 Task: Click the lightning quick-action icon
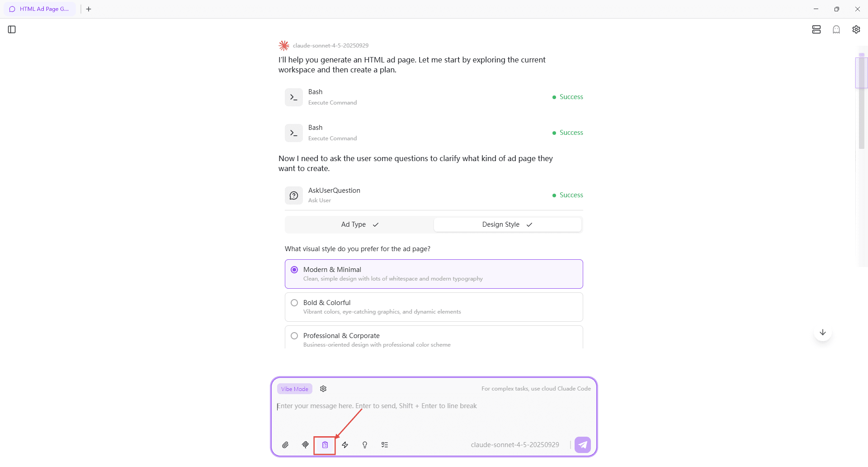[x=345, y=445]
